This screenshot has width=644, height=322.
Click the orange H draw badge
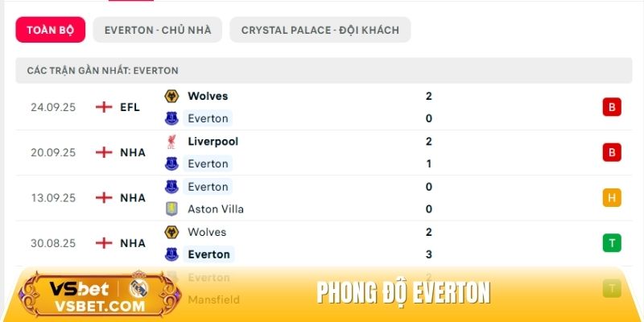[x=612, y=198]
